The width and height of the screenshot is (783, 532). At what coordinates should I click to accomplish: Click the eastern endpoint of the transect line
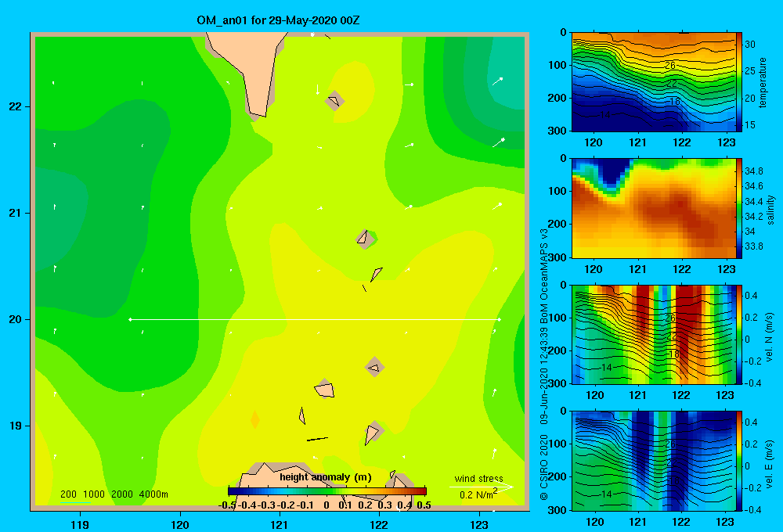point(499,319)
